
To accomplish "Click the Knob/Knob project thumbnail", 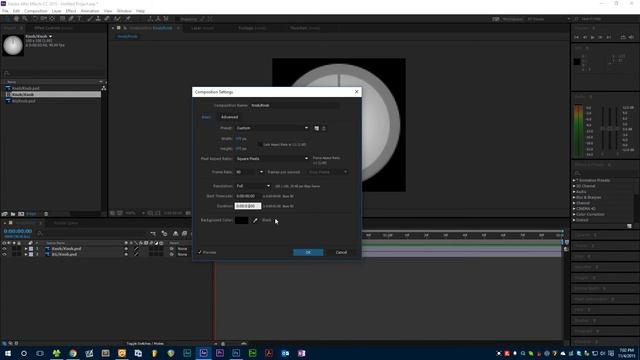I will 13,45.
